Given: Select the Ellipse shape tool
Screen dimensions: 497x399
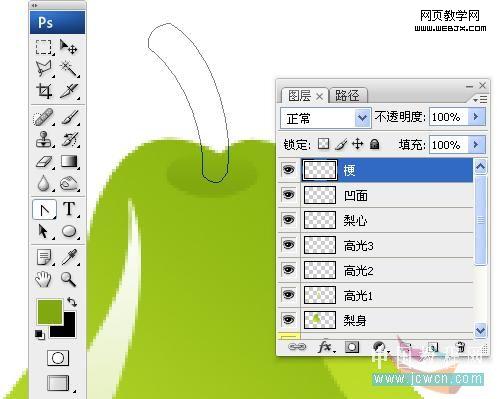Looking at the screenshot, I should coord(69,231).
